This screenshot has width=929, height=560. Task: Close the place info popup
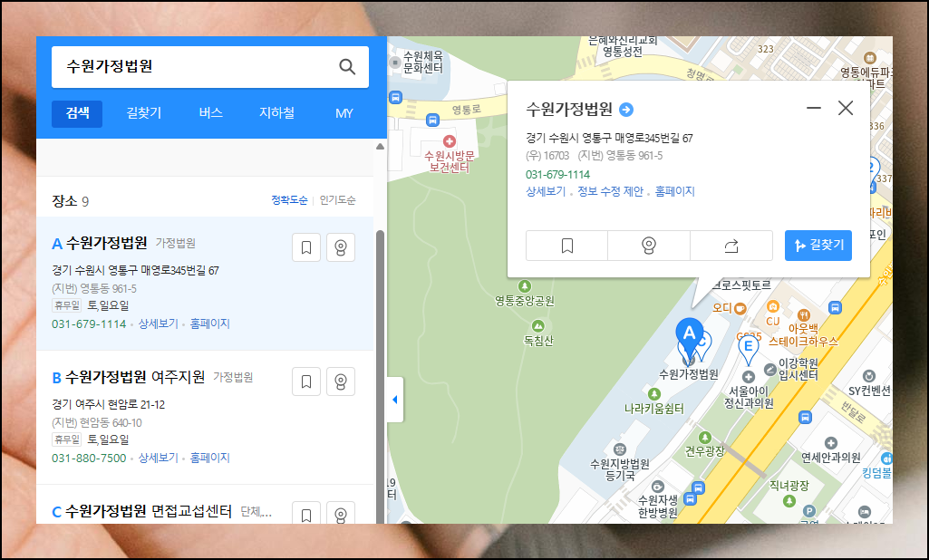[846, 108]
